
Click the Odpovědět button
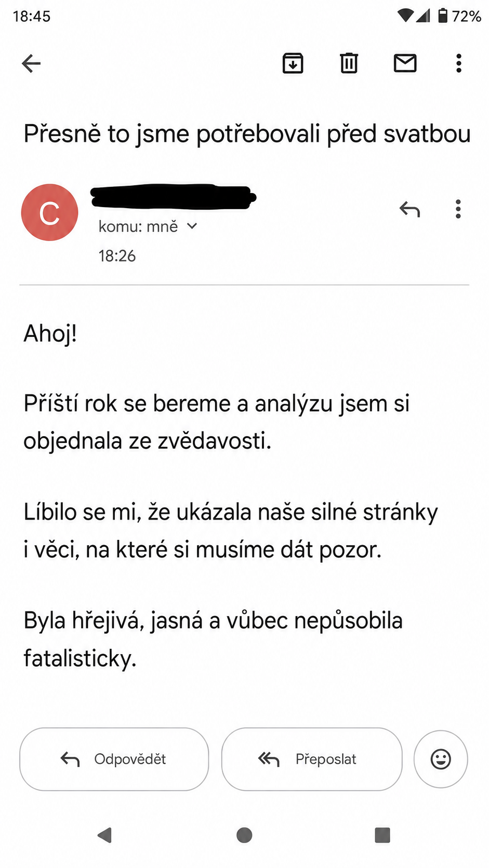pyautogui.click(x=114, y=759)
